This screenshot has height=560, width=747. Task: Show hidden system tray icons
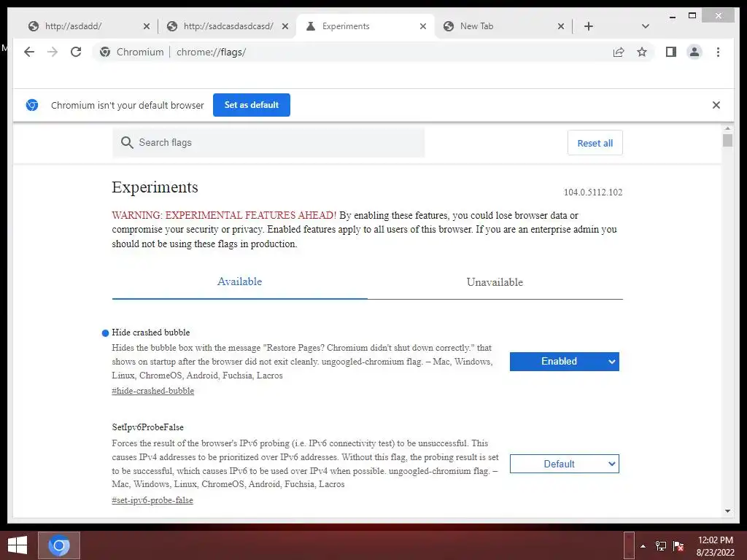(643, 546)
